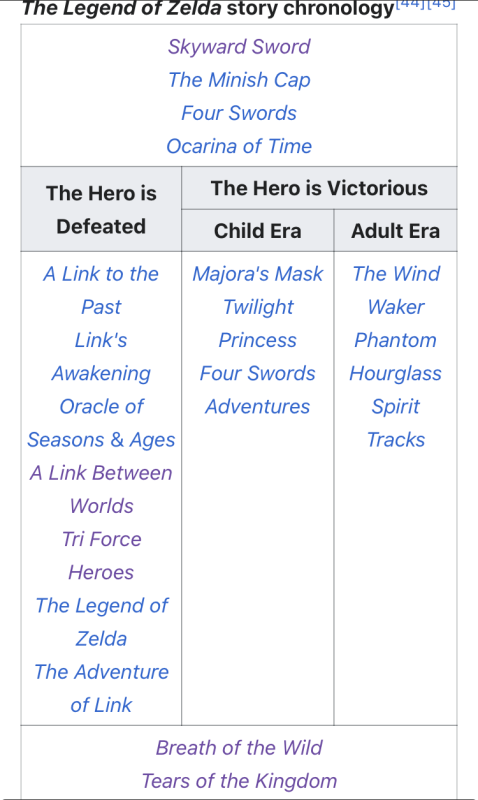Go to Four Swords Adventures article
This screenshot has width=478, height=800.
(258, 389)
